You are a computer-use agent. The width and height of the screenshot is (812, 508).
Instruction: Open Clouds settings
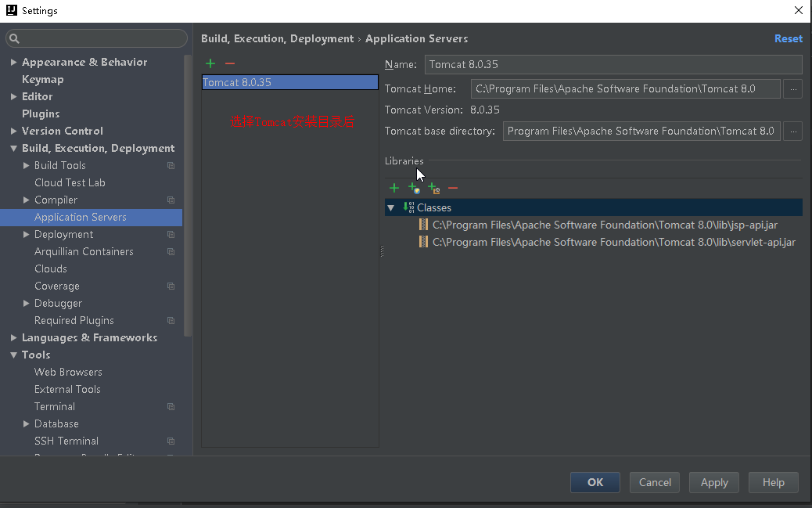click(51, 268)
